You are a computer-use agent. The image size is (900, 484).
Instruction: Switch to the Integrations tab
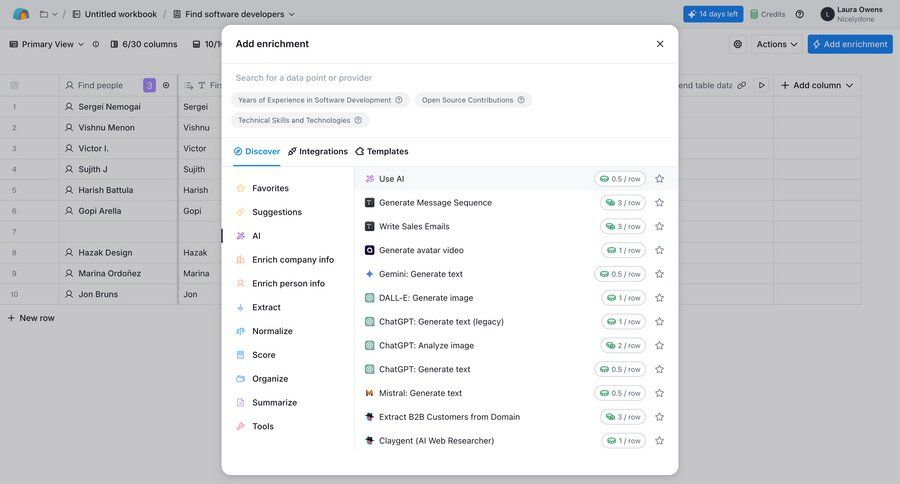[318, 152]
